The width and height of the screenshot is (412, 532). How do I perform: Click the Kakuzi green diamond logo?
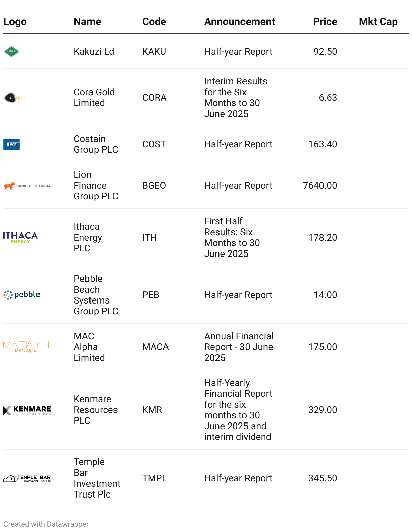(11, 52)
